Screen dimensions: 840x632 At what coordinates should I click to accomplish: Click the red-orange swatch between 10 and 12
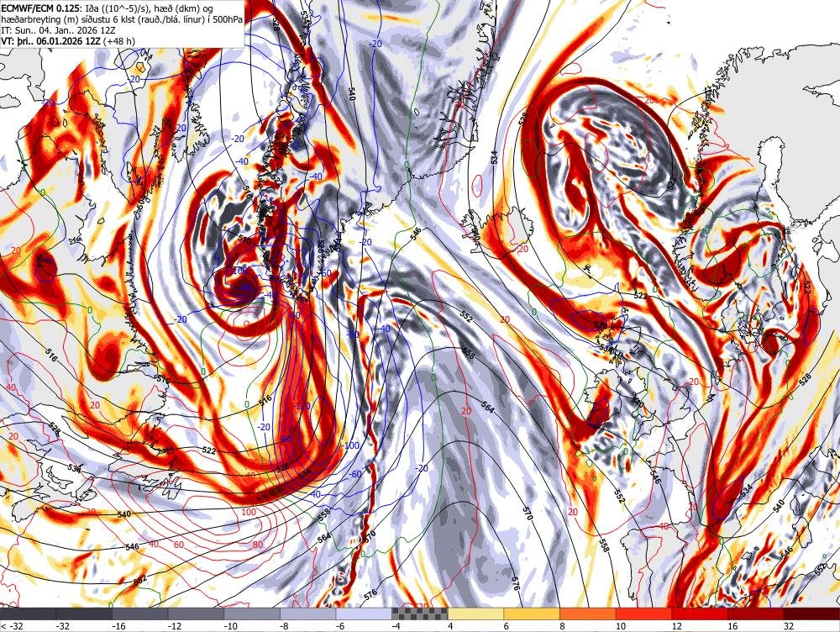click(644, 614)
